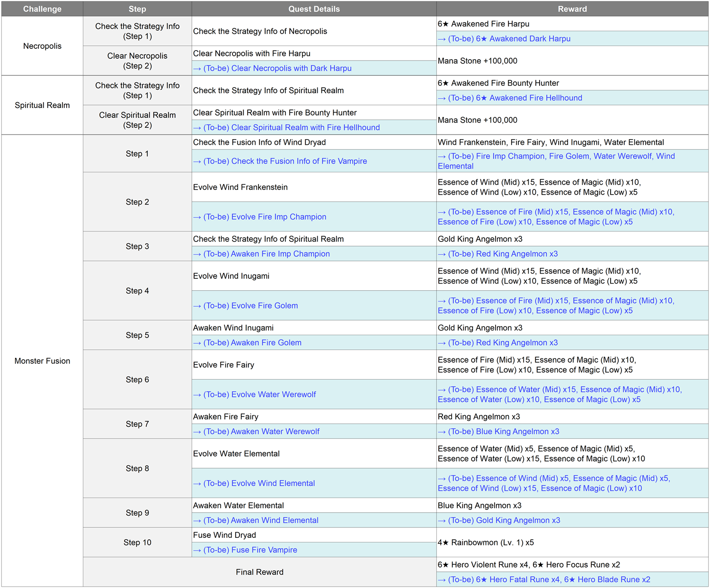Click the Challenge column header

[42, 9]
